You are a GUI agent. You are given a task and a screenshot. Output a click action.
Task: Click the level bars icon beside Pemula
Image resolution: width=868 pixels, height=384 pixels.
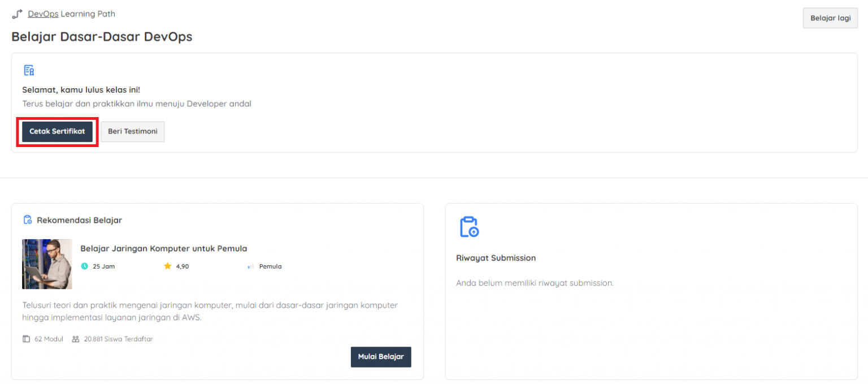(250, 266)
